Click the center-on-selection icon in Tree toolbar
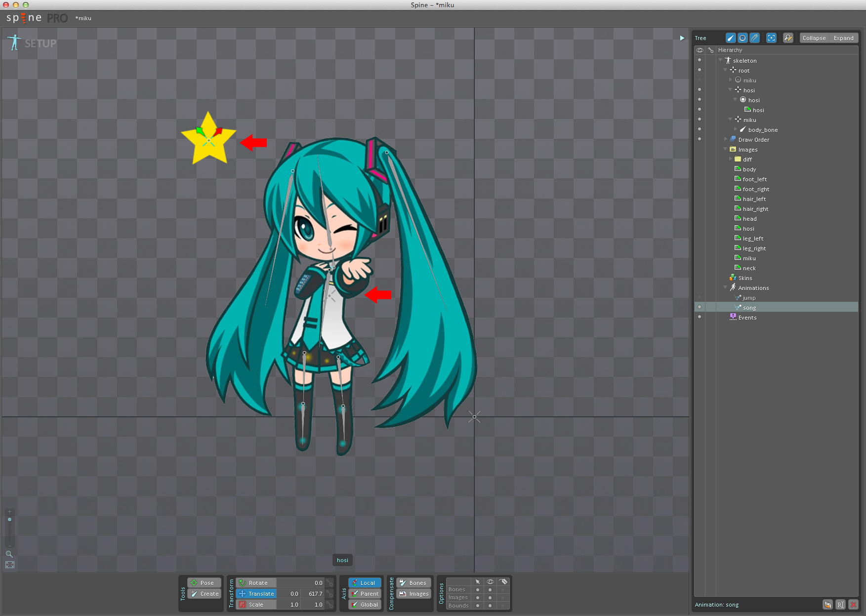 [x=771, y=38]
